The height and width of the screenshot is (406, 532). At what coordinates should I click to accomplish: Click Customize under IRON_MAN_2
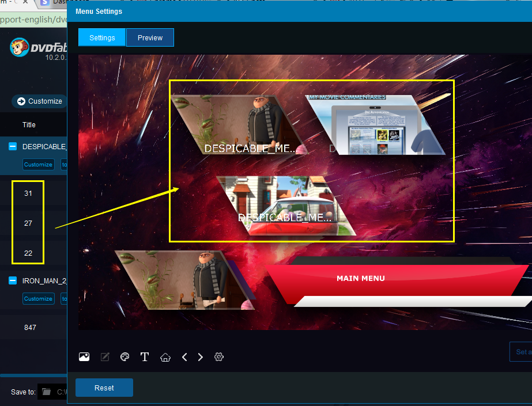coord(39,298)
